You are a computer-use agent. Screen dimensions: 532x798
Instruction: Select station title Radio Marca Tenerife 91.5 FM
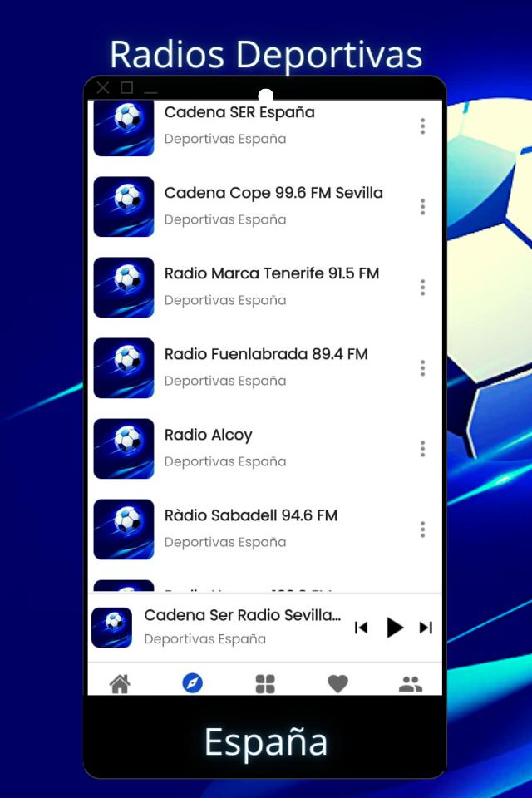[272, 273]
